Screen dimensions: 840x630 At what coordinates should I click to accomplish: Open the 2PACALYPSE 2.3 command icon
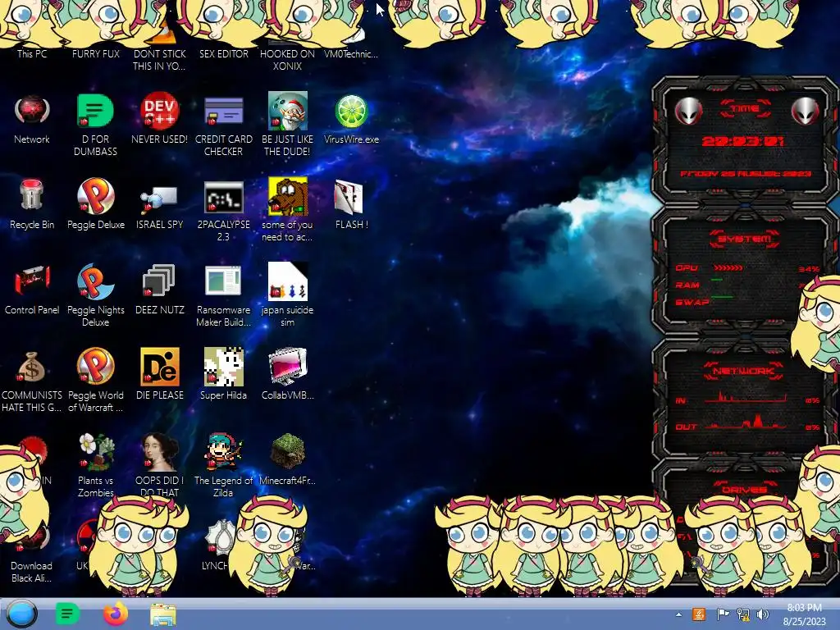tap(223, 197)
